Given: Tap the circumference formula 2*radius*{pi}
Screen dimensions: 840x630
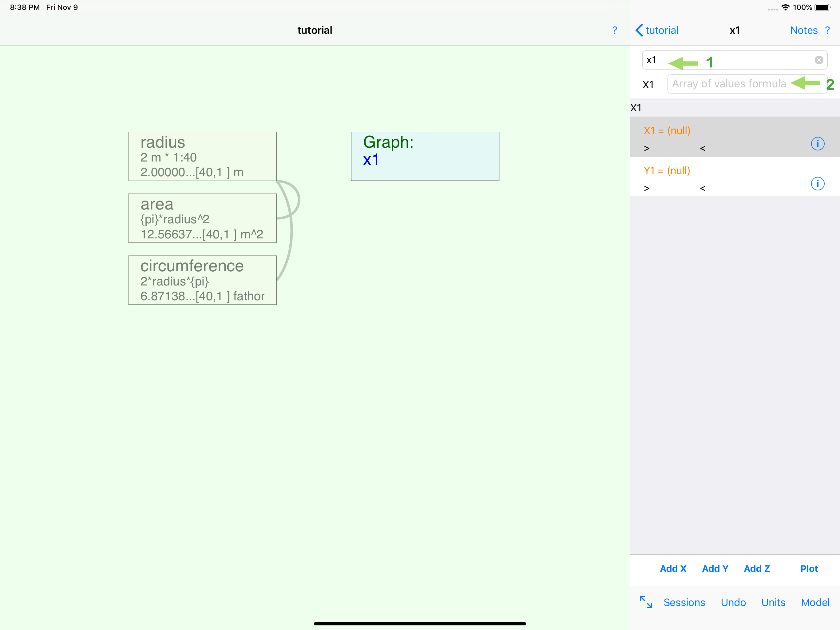Looking at the screenshot, I should (175, 281).
